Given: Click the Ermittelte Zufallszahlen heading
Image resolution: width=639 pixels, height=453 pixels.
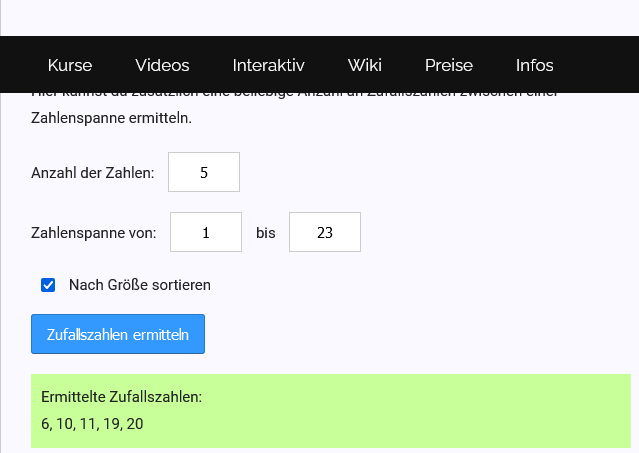Looking at the screenshot, I should [121, 397].
